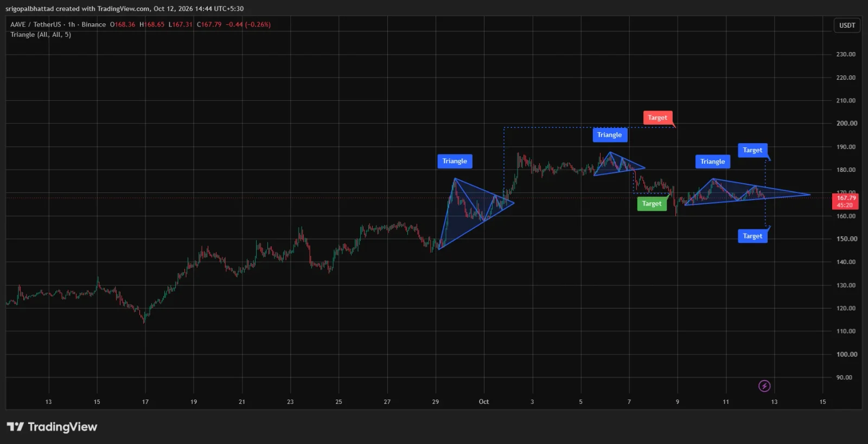Click the low value L167.31
Screen dimensions: 868x444
click(181, 24)
